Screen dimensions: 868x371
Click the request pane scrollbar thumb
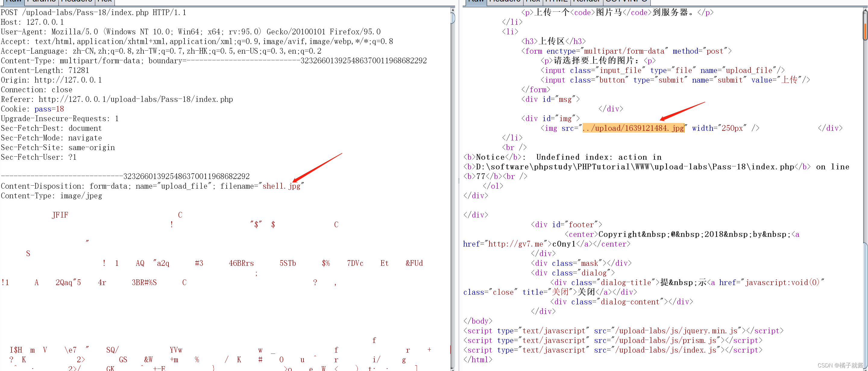click(x=452, y=18)
